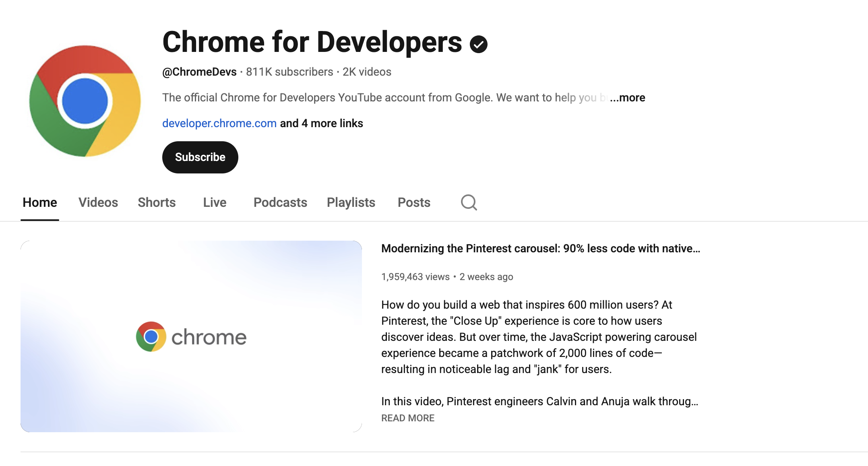Expand the video description with READ MORE
The image size is (868, 466).
[x=408, y=418]
